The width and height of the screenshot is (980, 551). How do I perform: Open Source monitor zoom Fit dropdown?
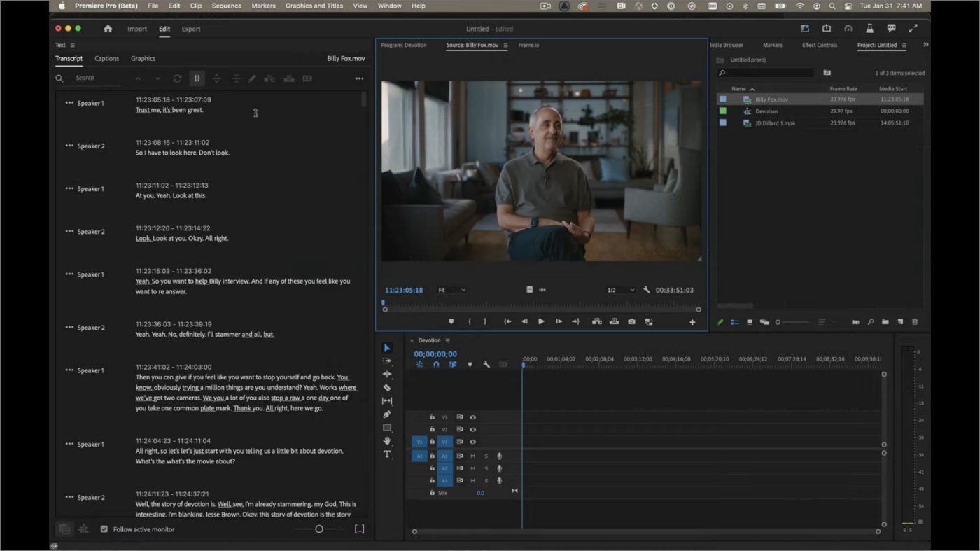tap(451, 290)
